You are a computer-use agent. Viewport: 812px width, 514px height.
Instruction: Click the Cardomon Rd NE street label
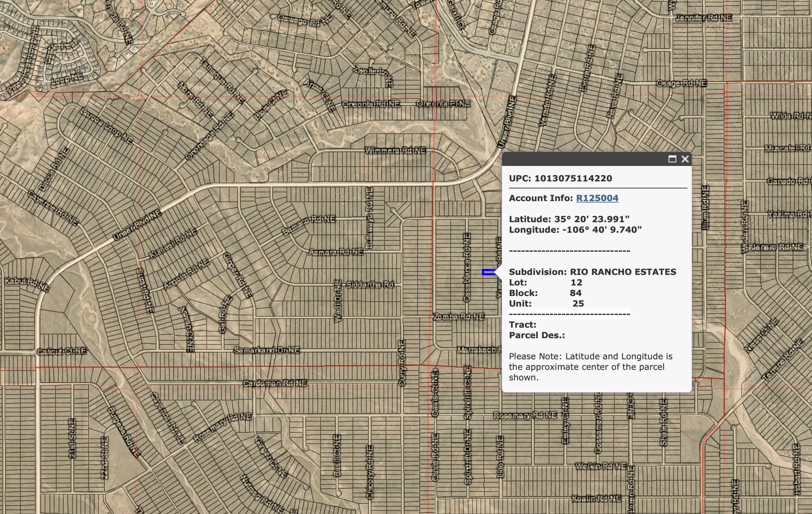(x=275, y=383)
